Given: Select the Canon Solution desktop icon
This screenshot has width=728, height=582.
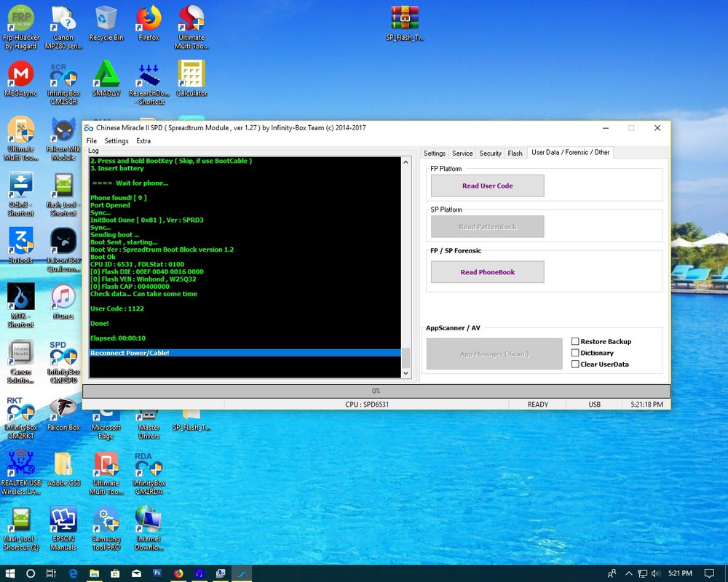Looking at the screenshot, I should coord(21,362).
